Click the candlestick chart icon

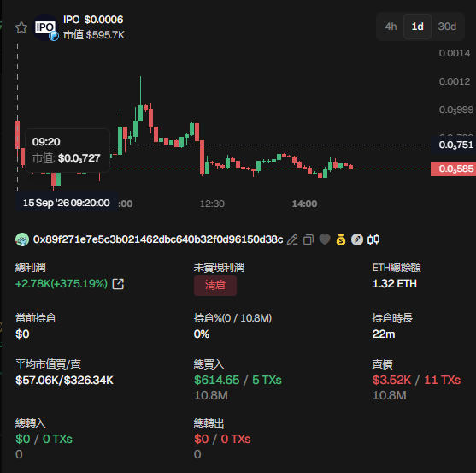[x=373, y=239]
